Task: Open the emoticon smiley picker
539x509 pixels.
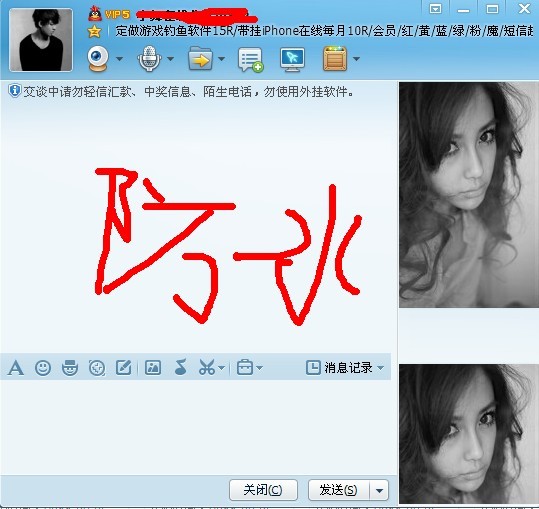Action: click(43, 368)
